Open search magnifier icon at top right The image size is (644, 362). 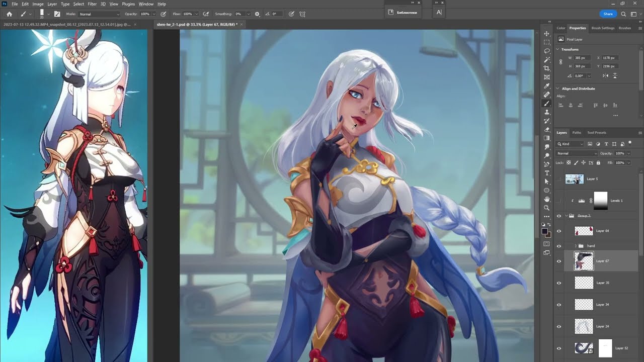pyautogui.click(x=623, y=14)
